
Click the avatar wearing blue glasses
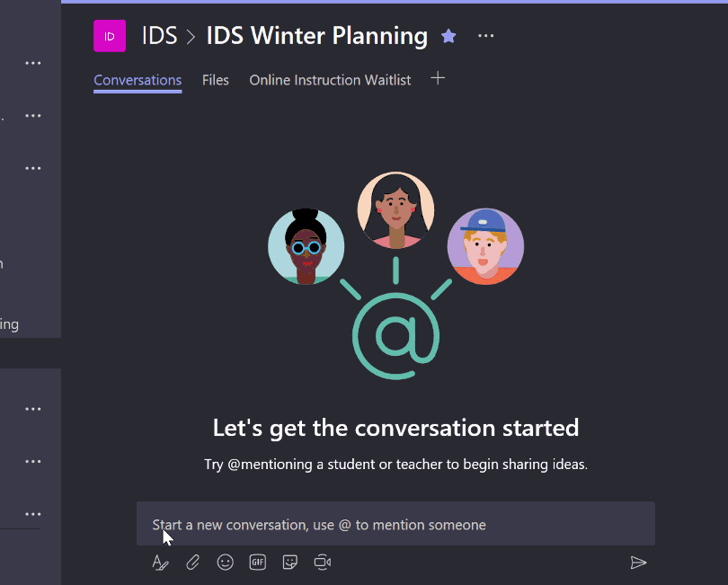[306, 246]
